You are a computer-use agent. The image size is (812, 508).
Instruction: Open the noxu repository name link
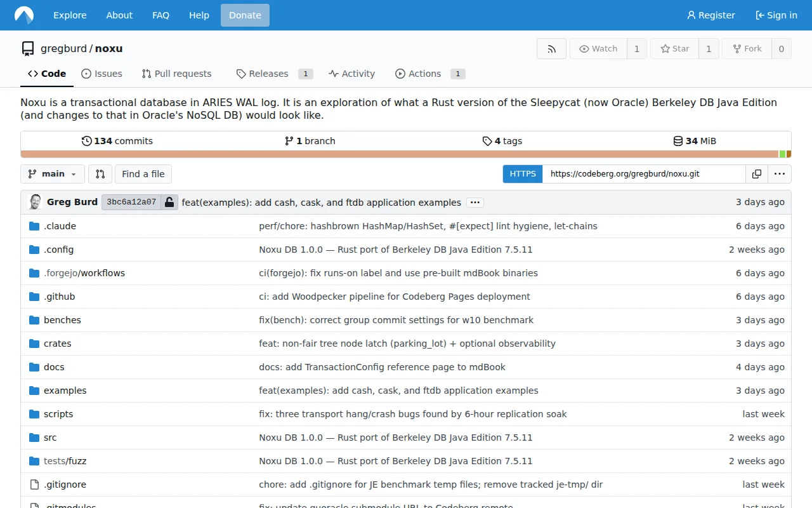point(108,49)
